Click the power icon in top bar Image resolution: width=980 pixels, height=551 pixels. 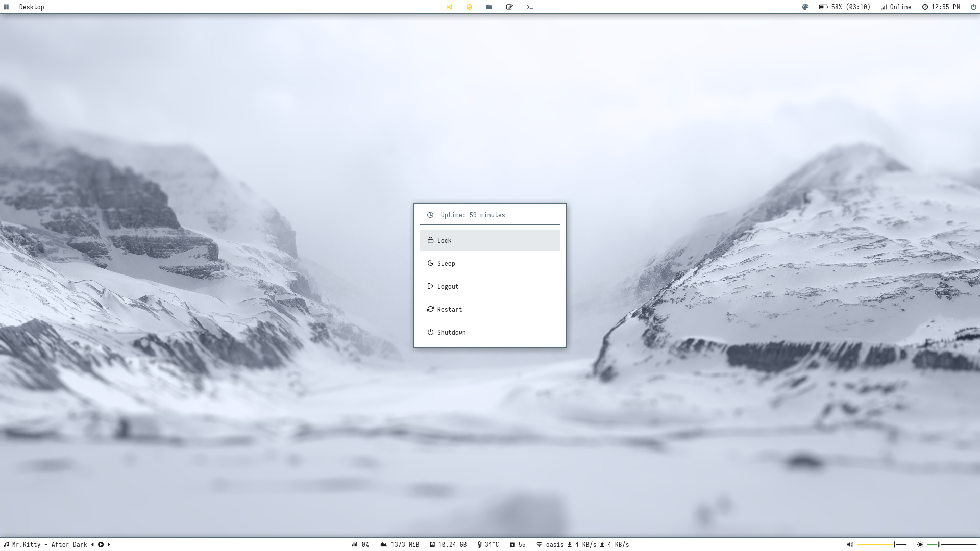[973, 7]
